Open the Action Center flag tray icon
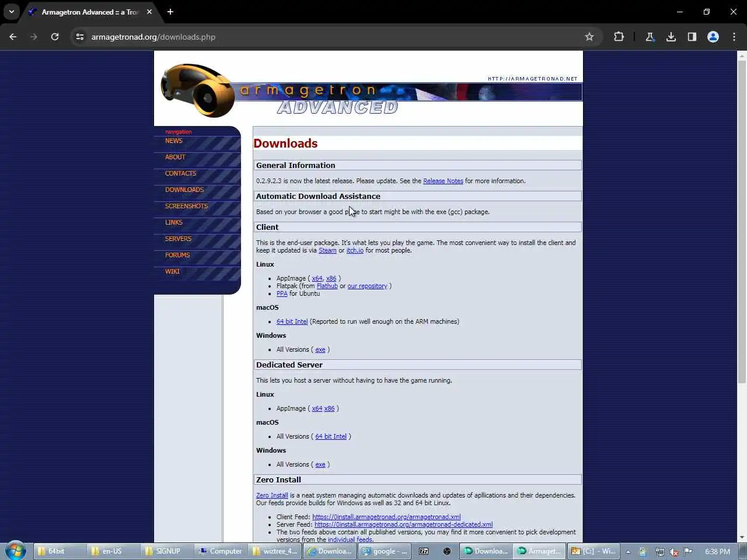Screen dimensions: 747x560 (x=688, y=551)
